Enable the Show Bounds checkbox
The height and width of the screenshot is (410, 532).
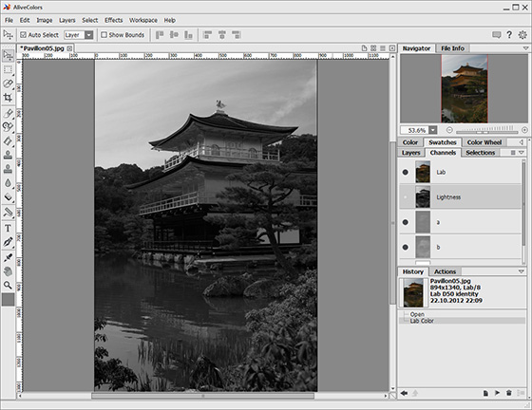click(x=104, y=34)
